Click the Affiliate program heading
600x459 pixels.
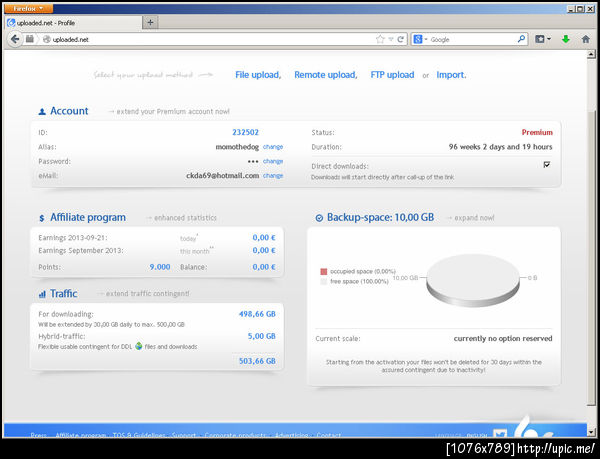[88, 217]
